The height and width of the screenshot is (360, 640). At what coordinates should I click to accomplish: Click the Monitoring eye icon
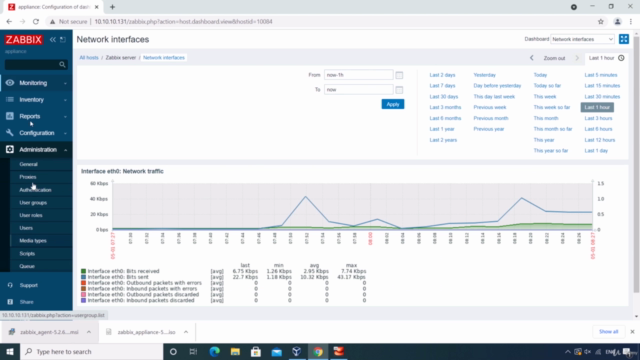(10, 83)
